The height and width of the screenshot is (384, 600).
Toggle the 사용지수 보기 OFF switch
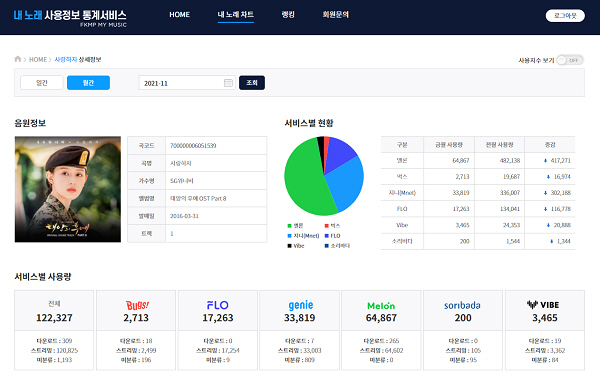coord(570,60)
